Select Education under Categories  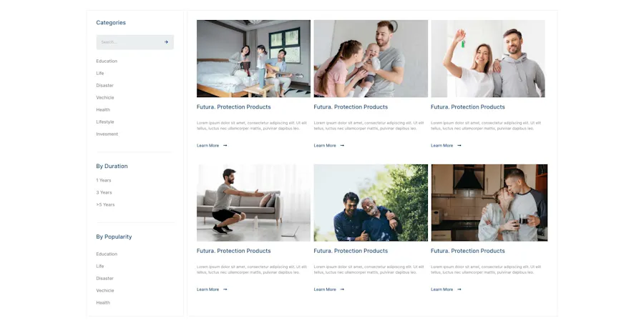[107, 61]
